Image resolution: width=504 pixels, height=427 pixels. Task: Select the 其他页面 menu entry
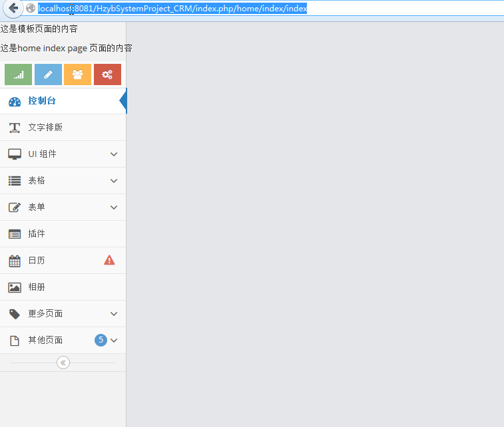[45, 340]
